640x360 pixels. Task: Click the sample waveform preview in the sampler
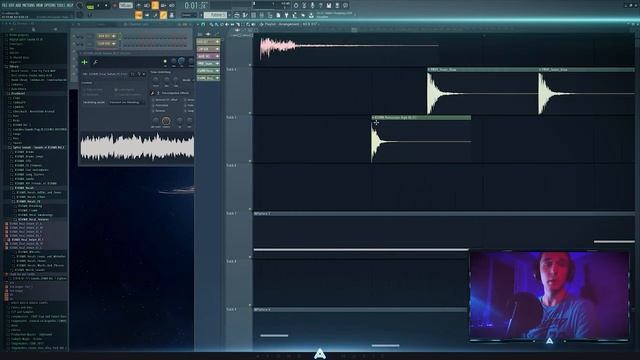tap(137, 147)
